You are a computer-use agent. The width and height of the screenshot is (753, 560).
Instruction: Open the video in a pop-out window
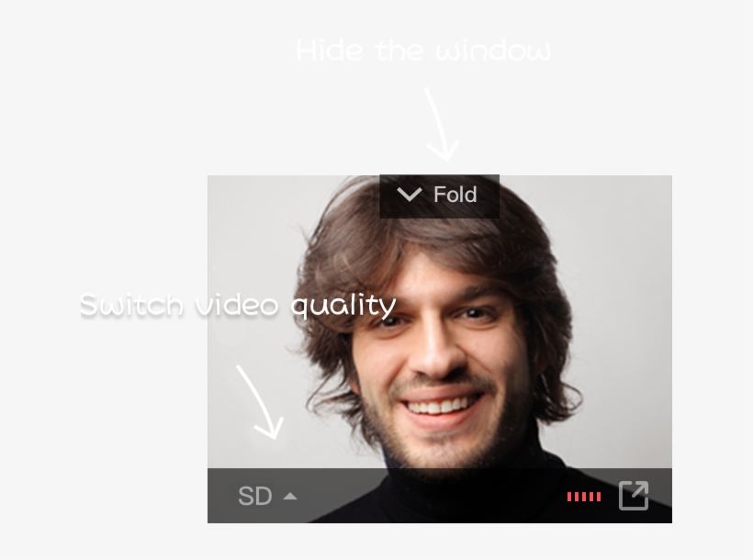click(634, 495)
